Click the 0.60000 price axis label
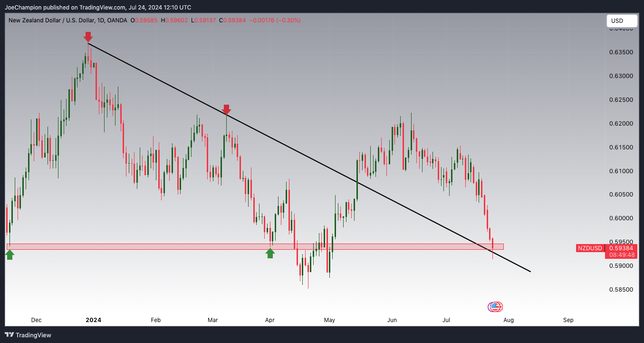 click(x=621, y=218)
